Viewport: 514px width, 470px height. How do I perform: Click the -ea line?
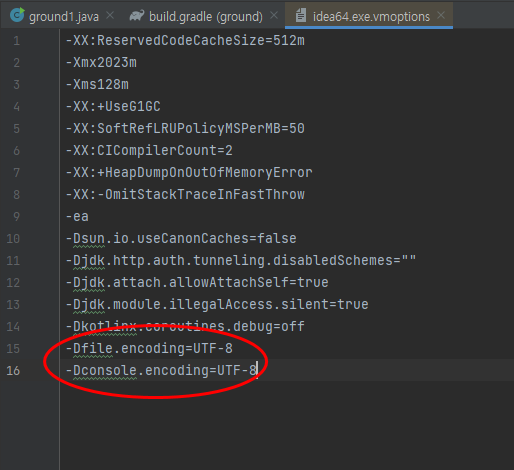click(77, 217)
